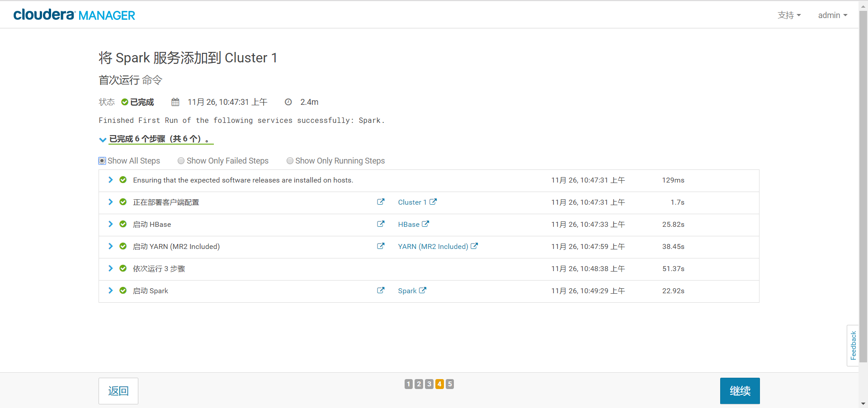The width and height of the screenshot is (868, 408).
Task: Click the 10:49:29 上午 timestamp
Action: [588, 291]
